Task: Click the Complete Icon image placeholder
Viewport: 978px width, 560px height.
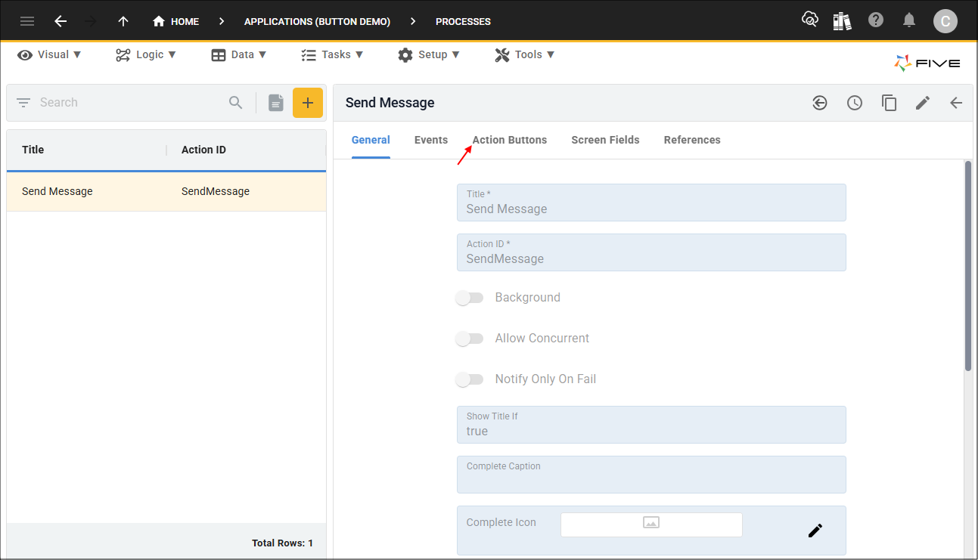Action: point(651,524)
